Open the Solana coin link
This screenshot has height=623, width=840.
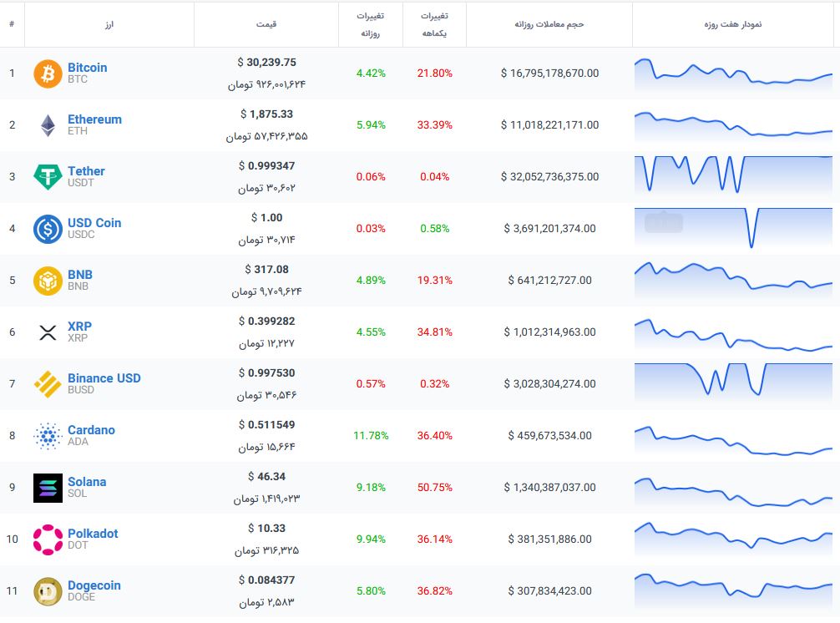[87, 482]
